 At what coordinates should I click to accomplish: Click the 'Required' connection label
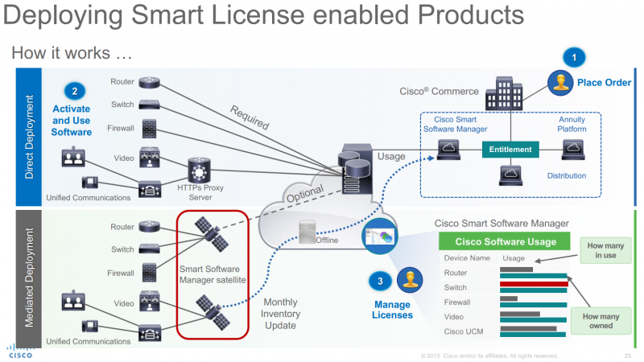tap(250, 117)
